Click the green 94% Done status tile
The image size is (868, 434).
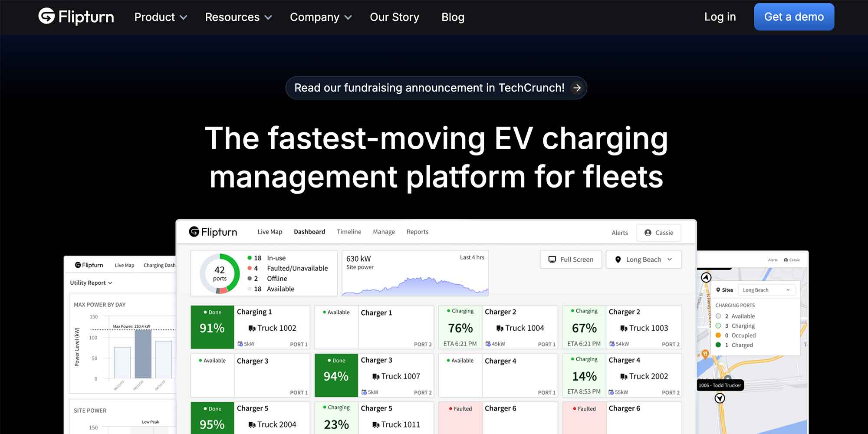[336, 375]
